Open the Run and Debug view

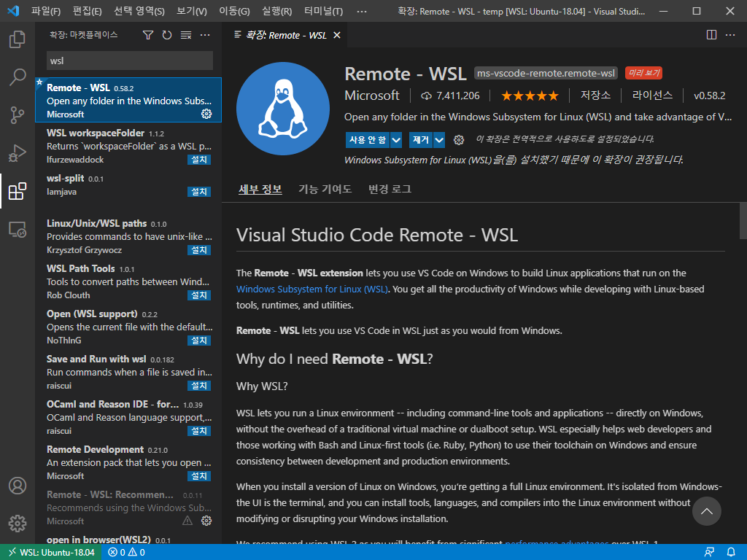tap(18, 153)
